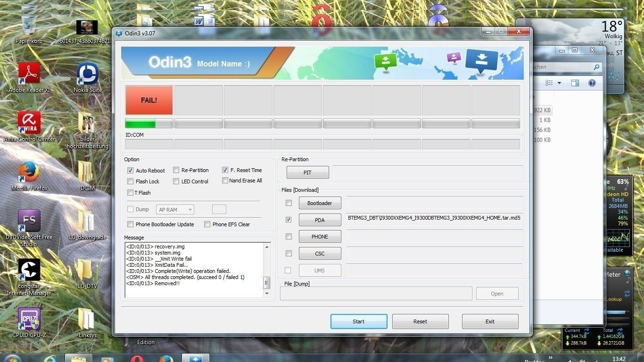
Task: Click the CSC file button
Action: point(320,254)
